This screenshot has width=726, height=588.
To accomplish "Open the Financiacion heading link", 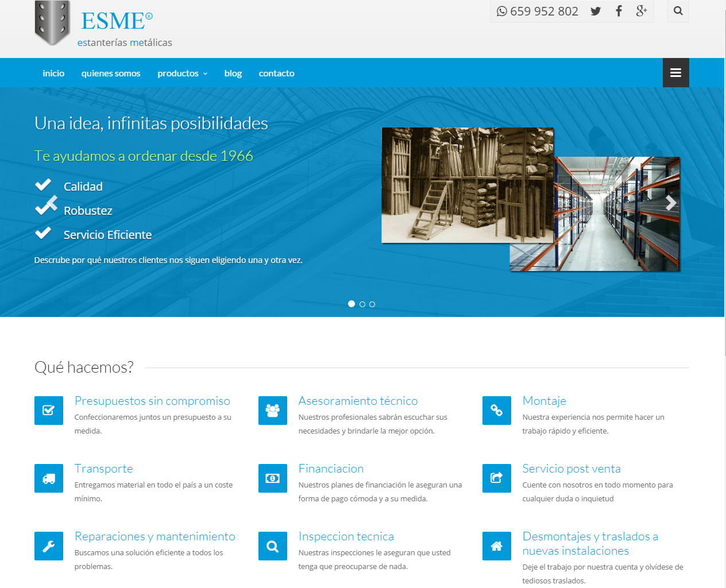I will pos(331,469).
